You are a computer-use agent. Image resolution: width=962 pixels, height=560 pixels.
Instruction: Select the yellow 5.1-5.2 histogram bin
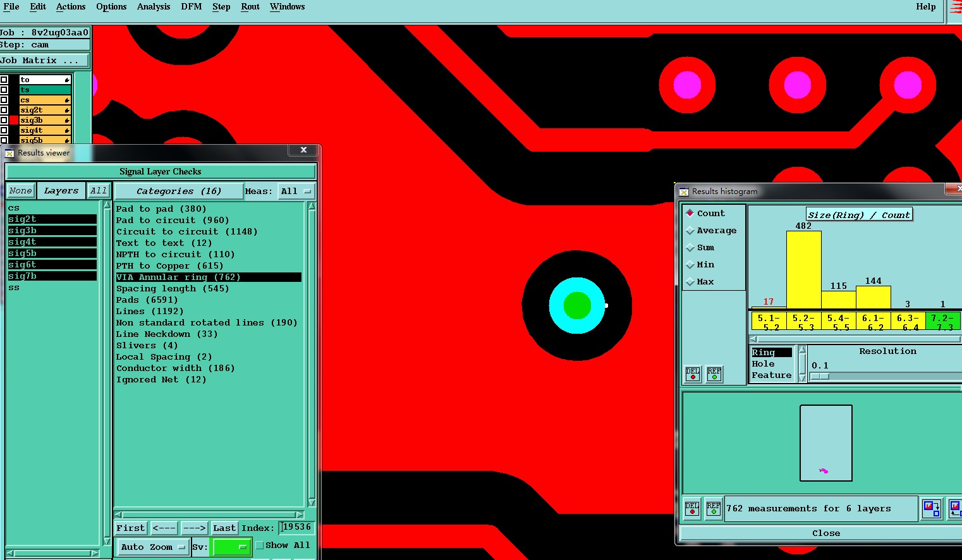click(x=769, y=321)
